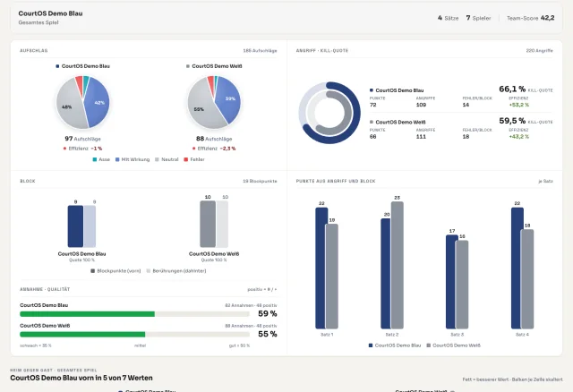Image resolution: width=573 pixels, height=392 pixels.
Task: Click the 7 Spieler header stat
Action: (x=478, y=18)
